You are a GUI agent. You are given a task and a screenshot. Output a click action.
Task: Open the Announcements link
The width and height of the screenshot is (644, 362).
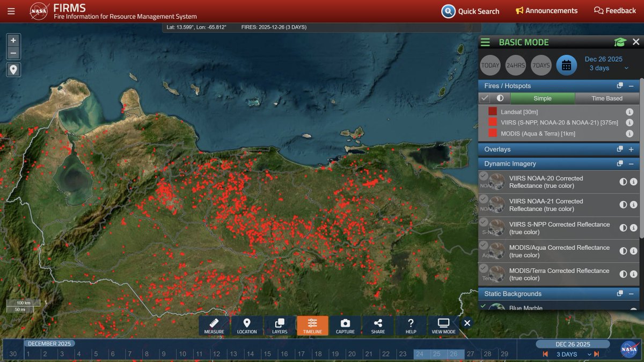[546, 11]
